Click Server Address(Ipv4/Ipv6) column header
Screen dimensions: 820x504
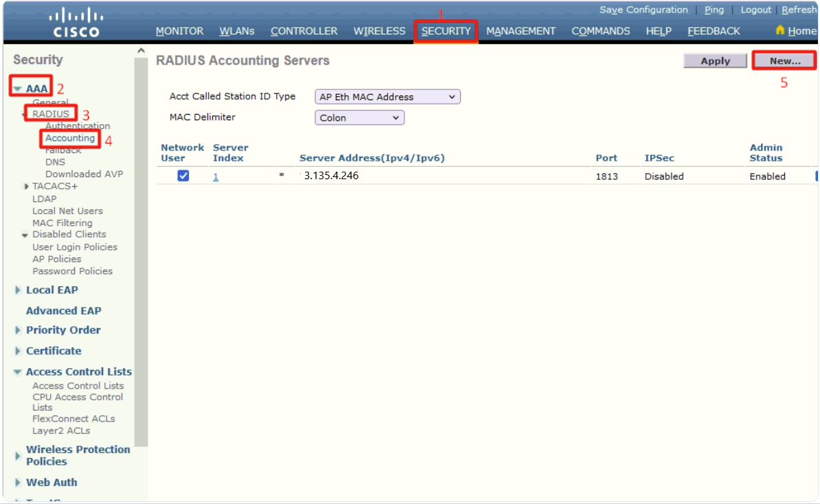tap(372, 158)
